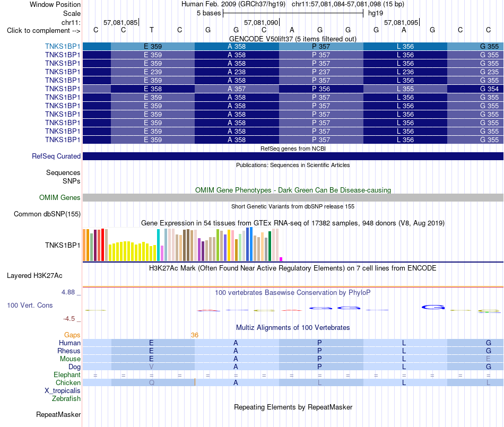Click the 'Click to complement -->' label
Image resolution: width=504 pixels, height=427 pixels.
click(44, 31)
